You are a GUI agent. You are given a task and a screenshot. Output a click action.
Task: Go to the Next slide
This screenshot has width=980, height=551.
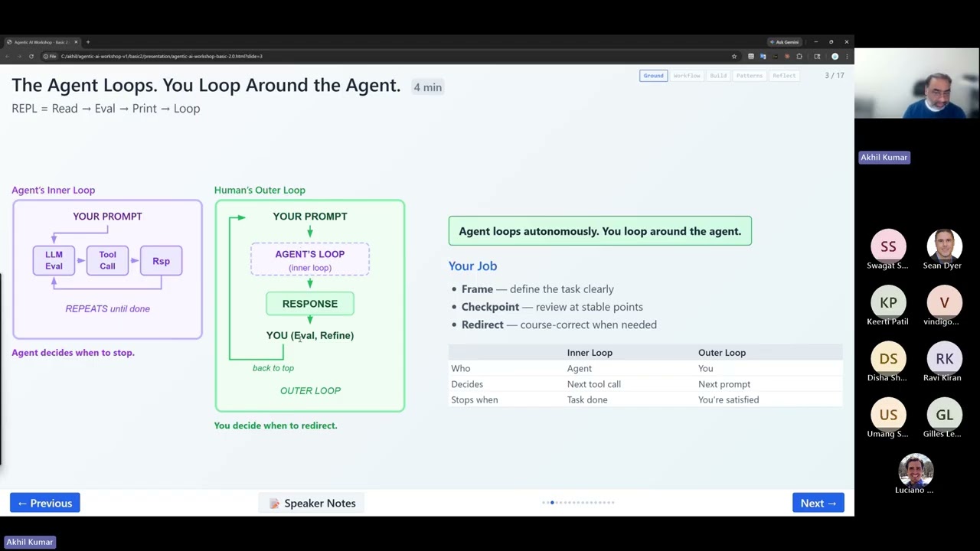pyautogui.click(x=818, y=503)
